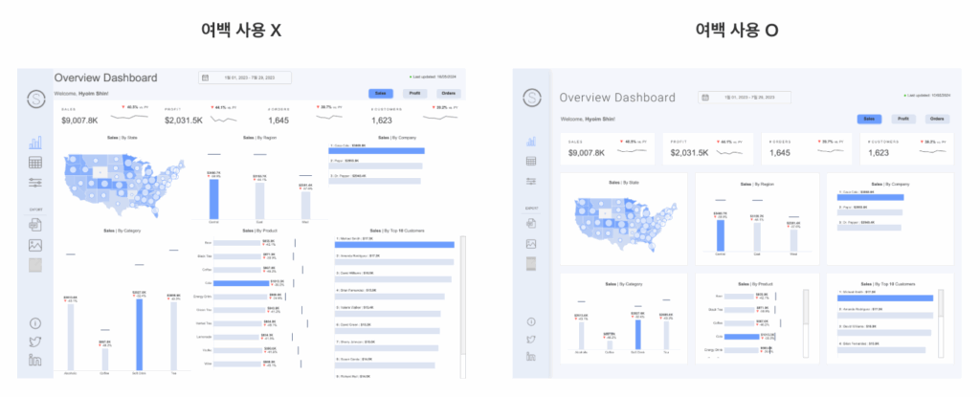980x397 pixels.
Task: Open date range picker in 여백 사용 O dashboard
Action: click(x=745, y=98)
